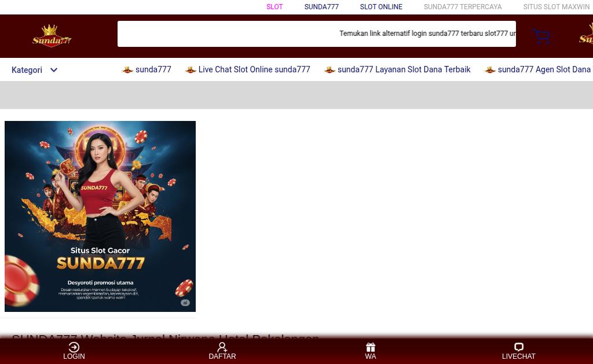Click icon beside Live Chat Slot Online
The width and height of the screenshot is (593, 364).
point(191,69)
